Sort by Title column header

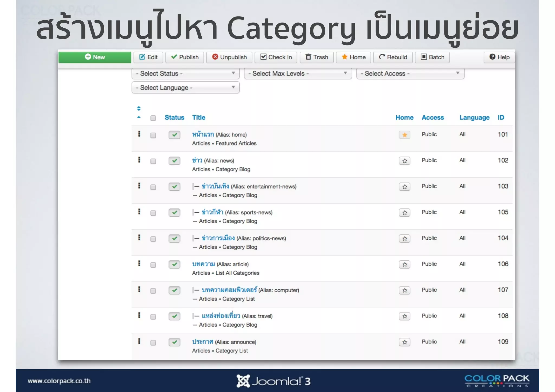(199, 118)
